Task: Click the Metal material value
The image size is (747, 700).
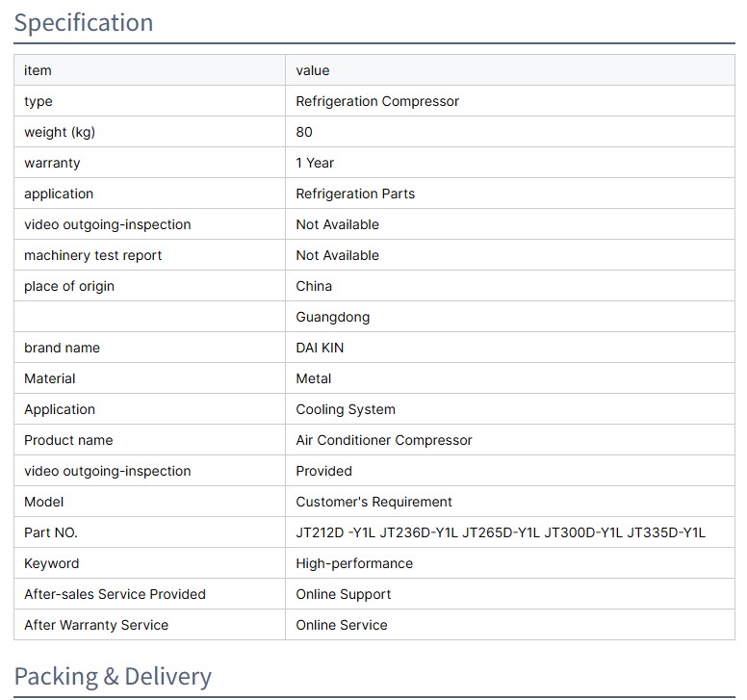Action: click(314, 378)
